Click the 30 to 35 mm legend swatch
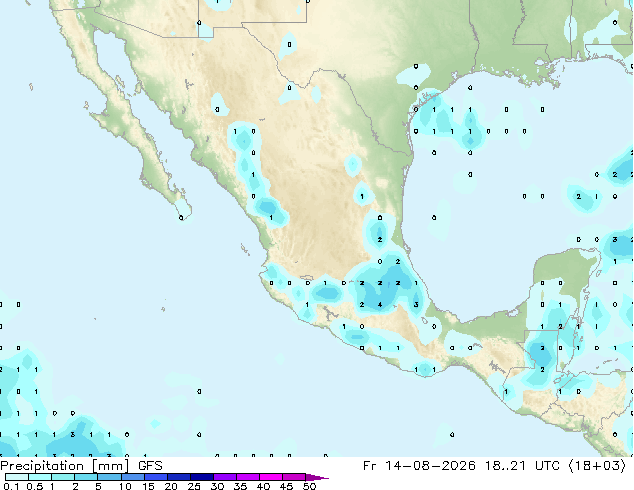Image resolution: width=634 pixels, height=490 pixels. [224, 477]
